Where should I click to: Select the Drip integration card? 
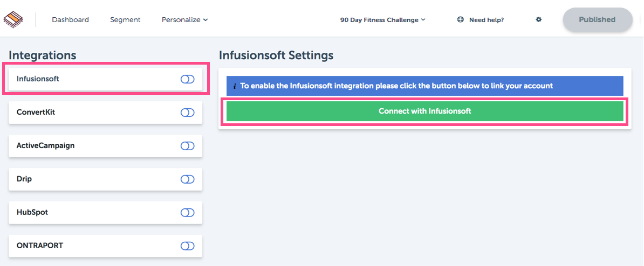point(106,179)
